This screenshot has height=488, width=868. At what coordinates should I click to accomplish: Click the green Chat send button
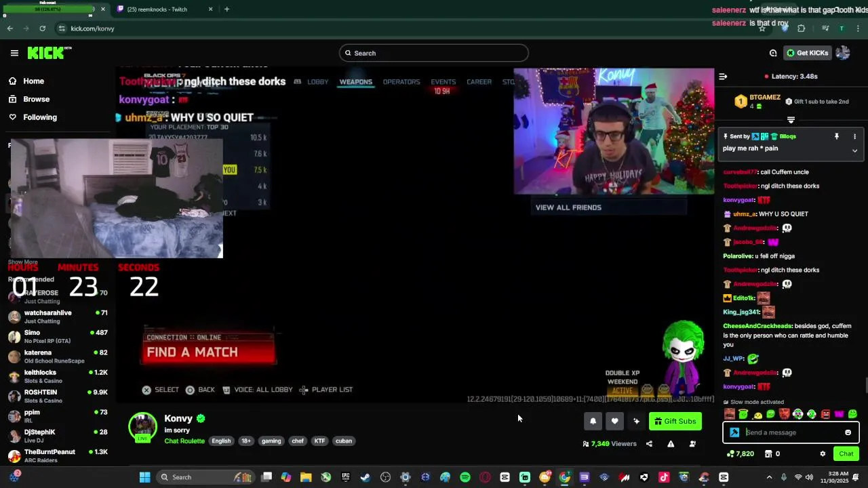click(x=846, y=454)
